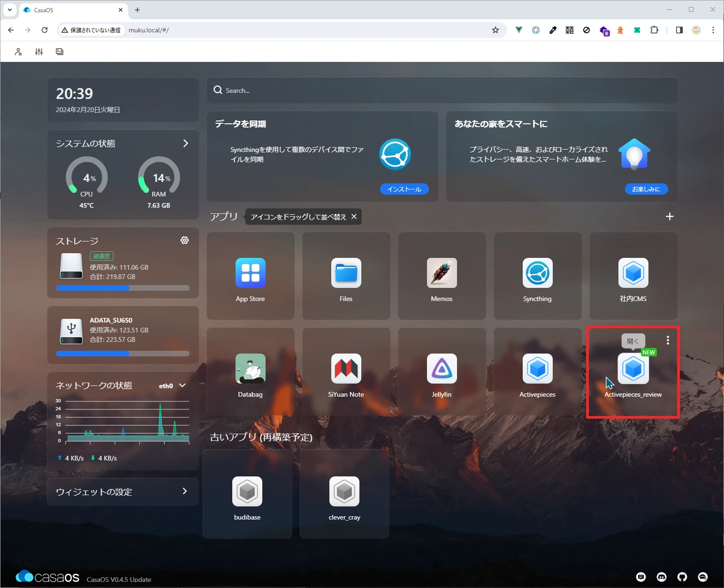This screenshot has height=588, width=724.
Task: Launch the Jellyfin app
Action: tap(442, 369)
